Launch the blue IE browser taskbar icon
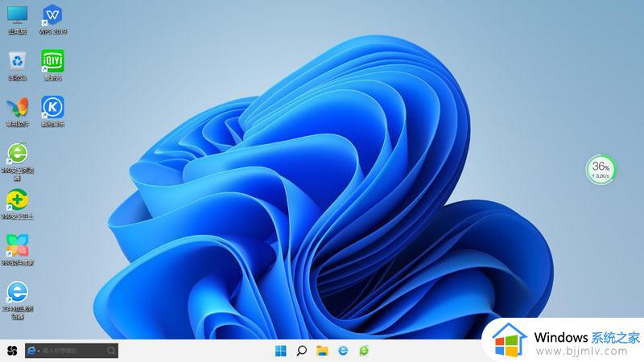 click(x=343, y=351)
